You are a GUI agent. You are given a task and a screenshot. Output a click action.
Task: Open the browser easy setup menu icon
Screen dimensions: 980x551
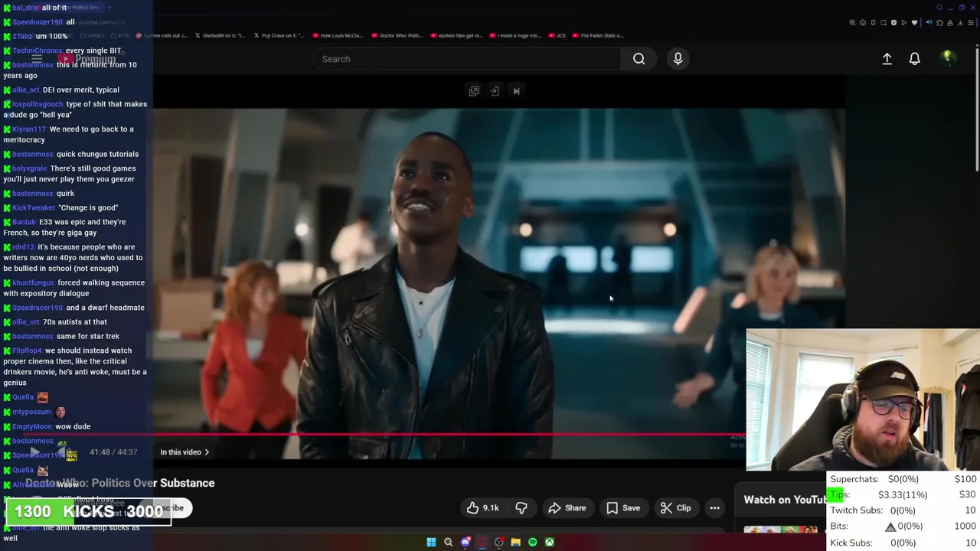click(x=971, y=22)
